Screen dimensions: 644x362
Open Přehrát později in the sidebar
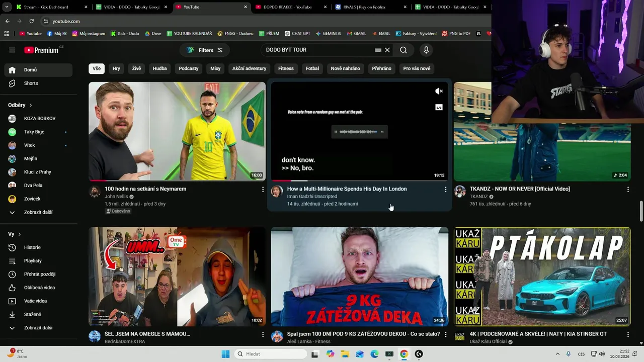(38, 274)
